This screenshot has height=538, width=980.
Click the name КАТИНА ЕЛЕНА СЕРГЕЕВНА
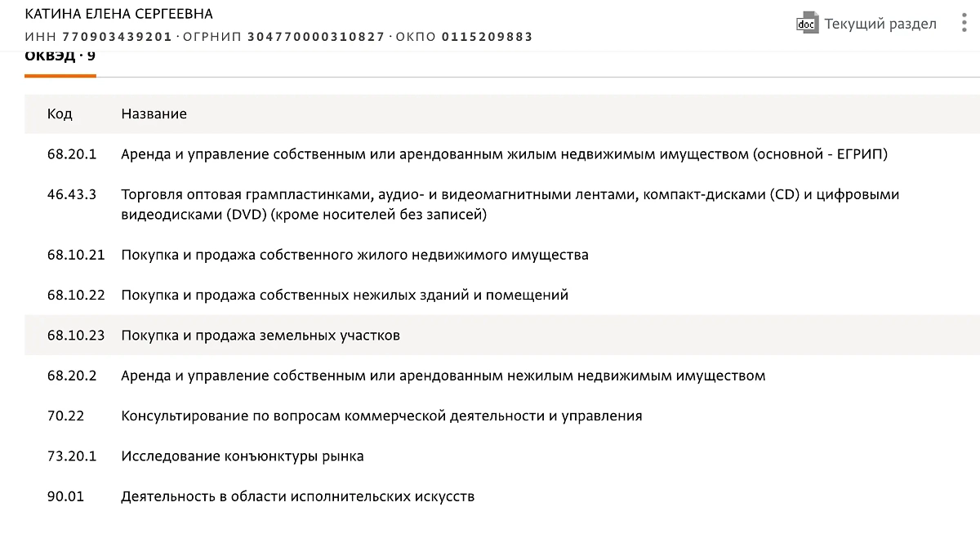(x=117, y=13)
